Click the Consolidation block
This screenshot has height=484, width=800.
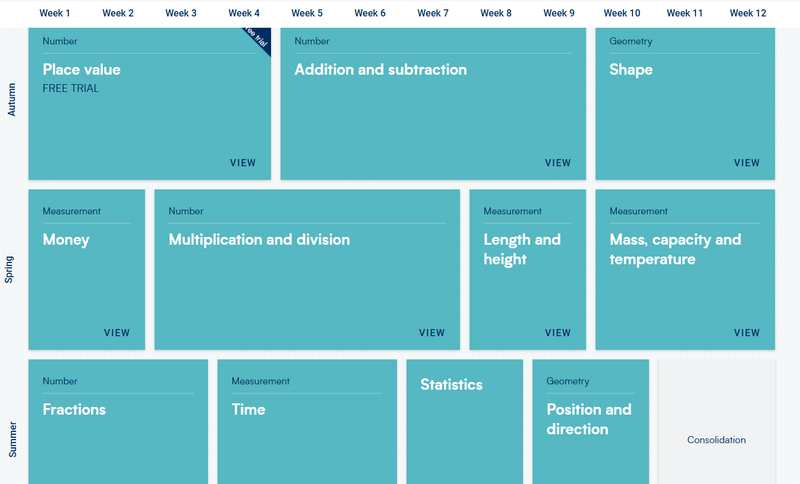point(716,440)
